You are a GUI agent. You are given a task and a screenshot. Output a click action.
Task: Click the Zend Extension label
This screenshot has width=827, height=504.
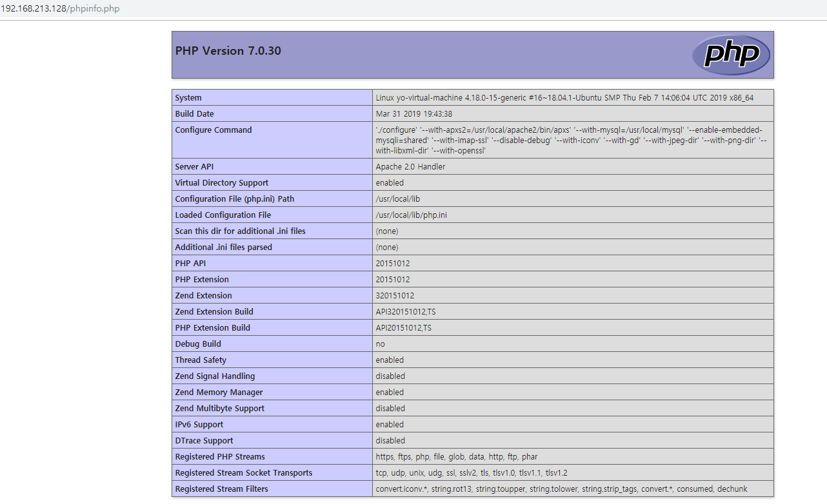pyautogui.click(x=204, y=296)
